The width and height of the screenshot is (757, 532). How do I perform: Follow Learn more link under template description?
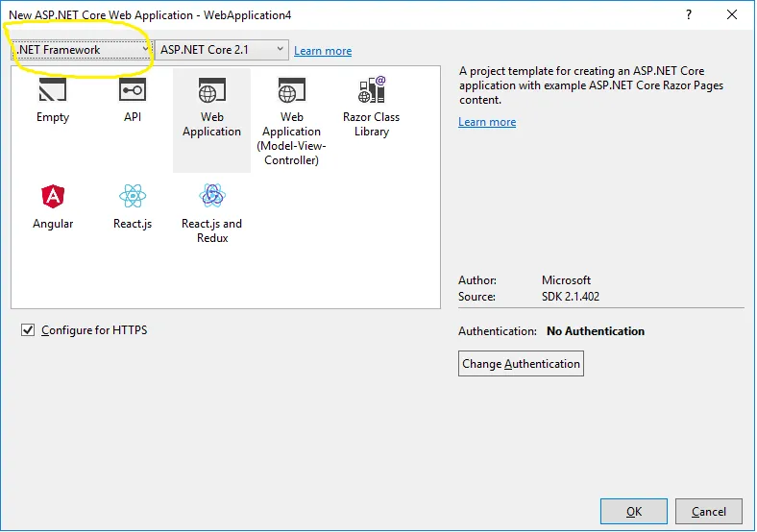tap(487, 122)
